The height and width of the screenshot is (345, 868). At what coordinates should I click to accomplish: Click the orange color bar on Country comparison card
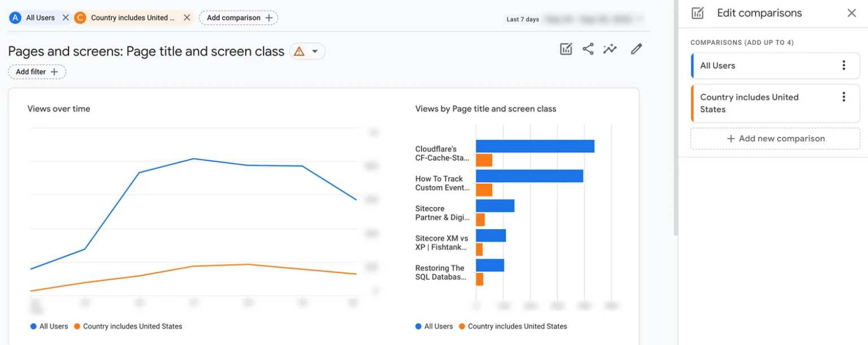693,103
